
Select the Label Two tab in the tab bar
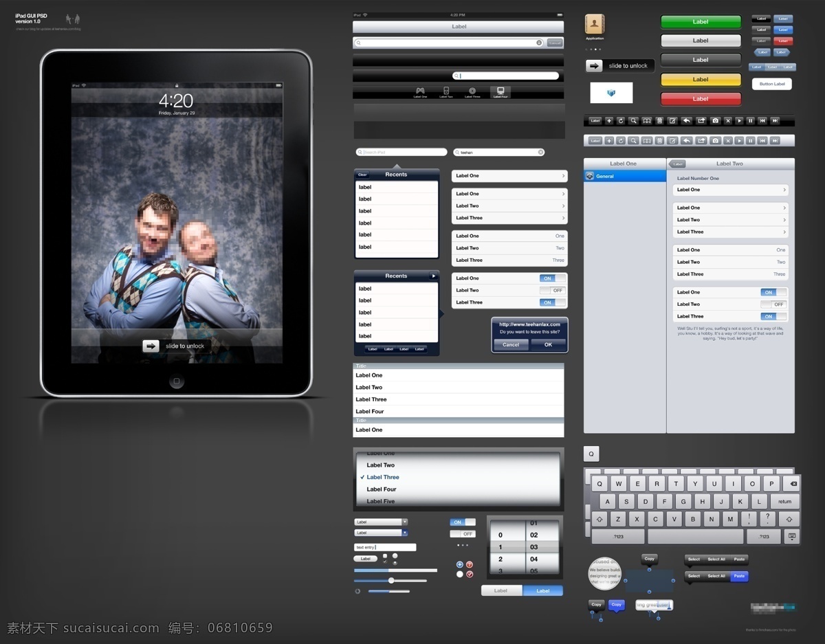(x=445, y=92)
